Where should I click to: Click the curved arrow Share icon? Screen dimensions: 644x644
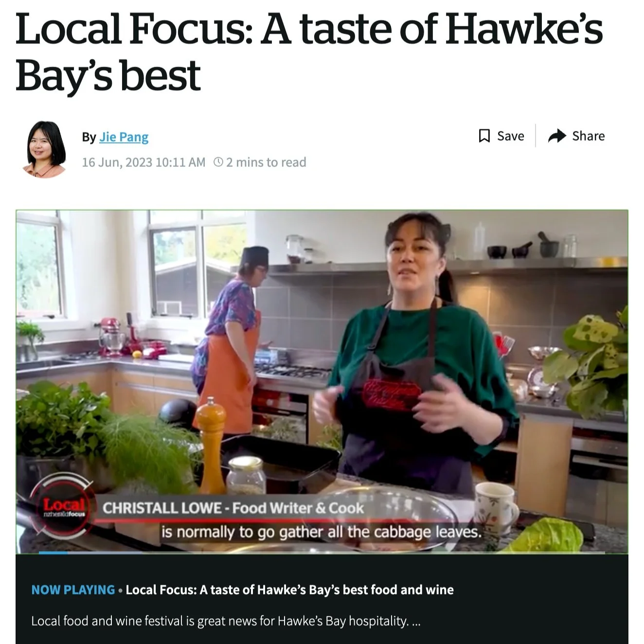pos(557,136)
